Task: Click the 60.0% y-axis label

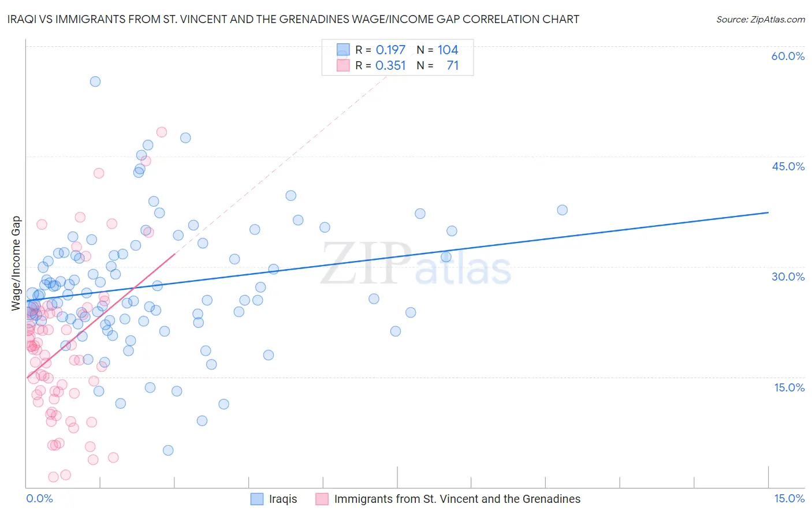Action: (x=788, y=56)
